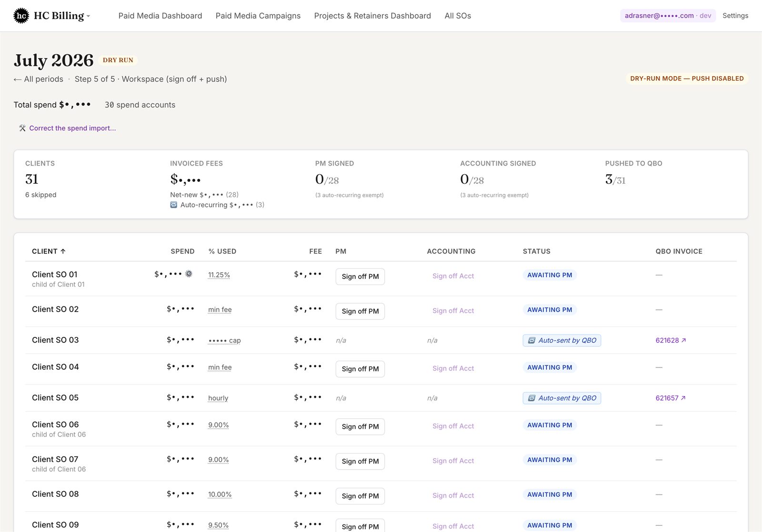Sign off PM for Client SO 08
The height and width of the screenshot is (532, 762).
click(x=360, y=496)
